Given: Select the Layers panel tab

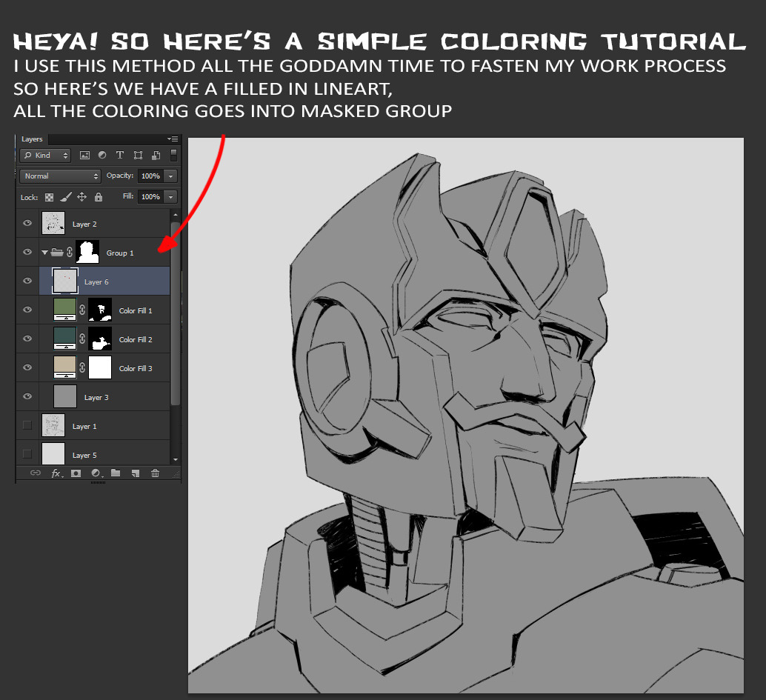Looking at the screenshot, I should [32, 139].
